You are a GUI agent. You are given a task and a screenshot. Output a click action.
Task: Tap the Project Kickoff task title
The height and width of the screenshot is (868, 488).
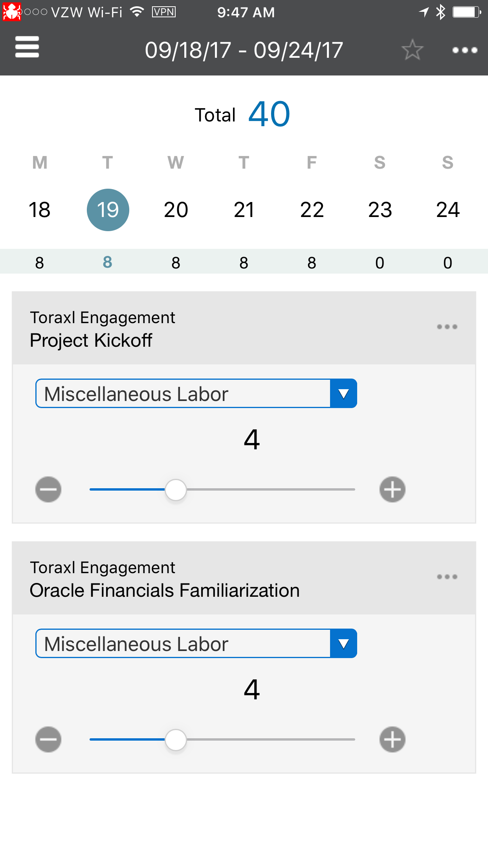pyautogui.click(x=91, y=340)
